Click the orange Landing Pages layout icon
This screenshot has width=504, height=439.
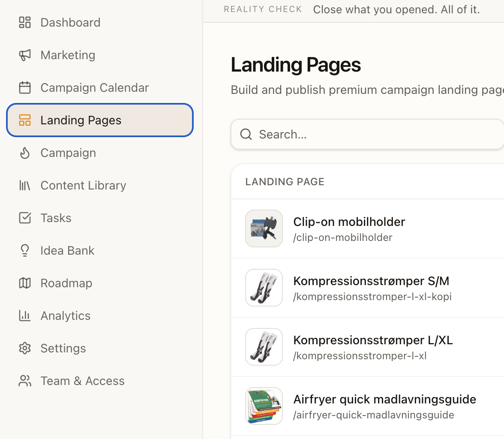(x=25, y=120)
